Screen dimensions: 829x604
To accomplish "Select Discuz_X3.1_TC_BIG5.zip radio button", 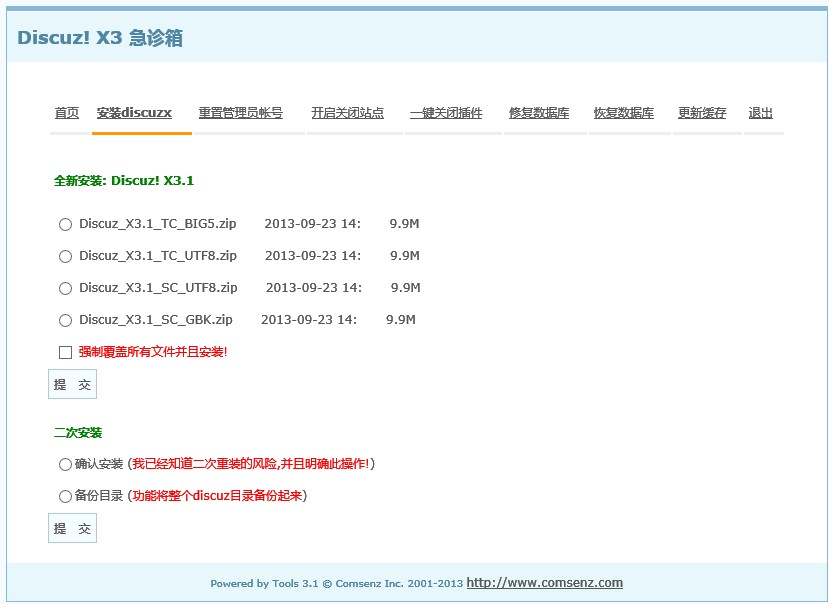I will pyautogui.click(x=66, y=224).
